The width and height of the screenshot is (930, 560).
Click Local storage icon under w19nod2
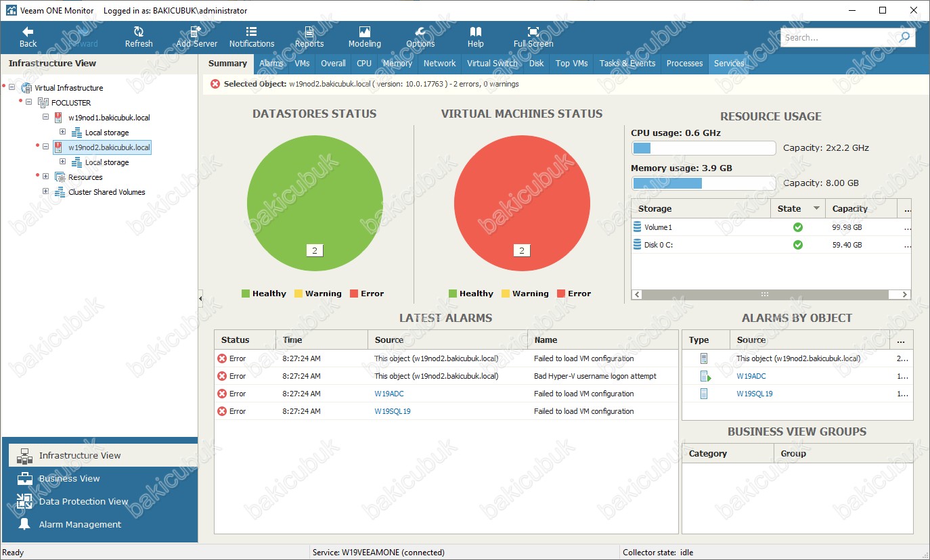pyautogui.click(x=76, y=162)
